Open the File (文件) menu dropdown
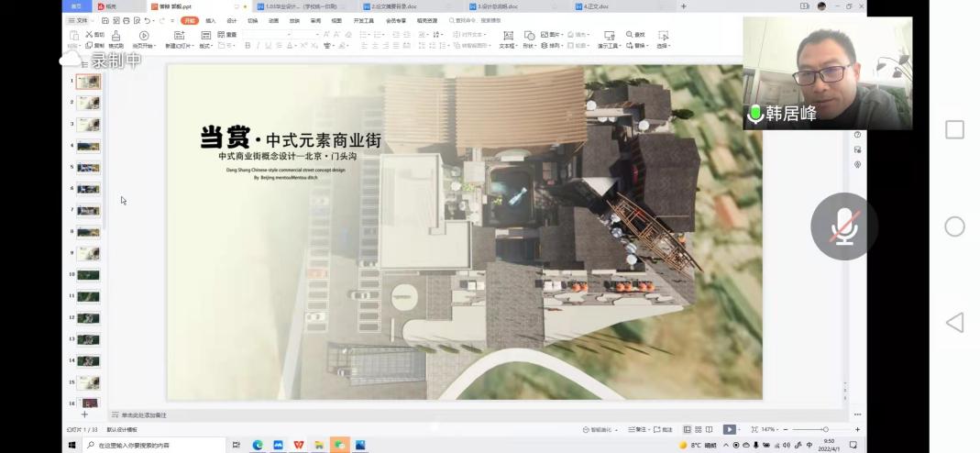 [x=82, y=19]
